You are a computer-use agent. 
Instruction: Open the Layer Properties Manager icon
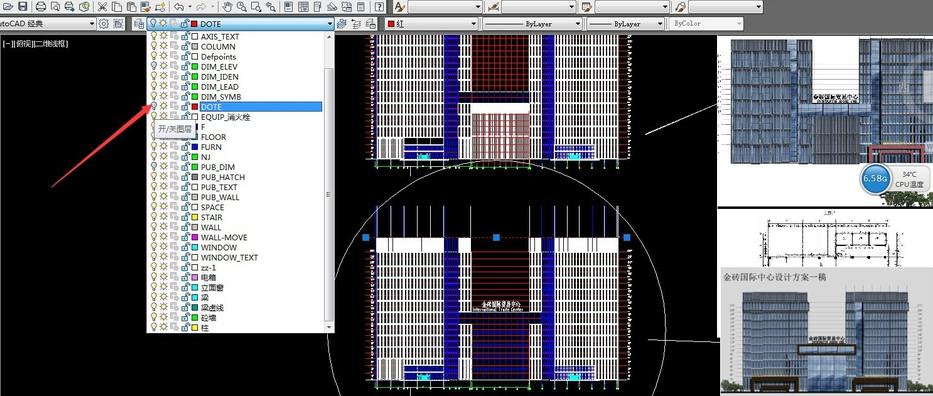click(x=138, y=24)
